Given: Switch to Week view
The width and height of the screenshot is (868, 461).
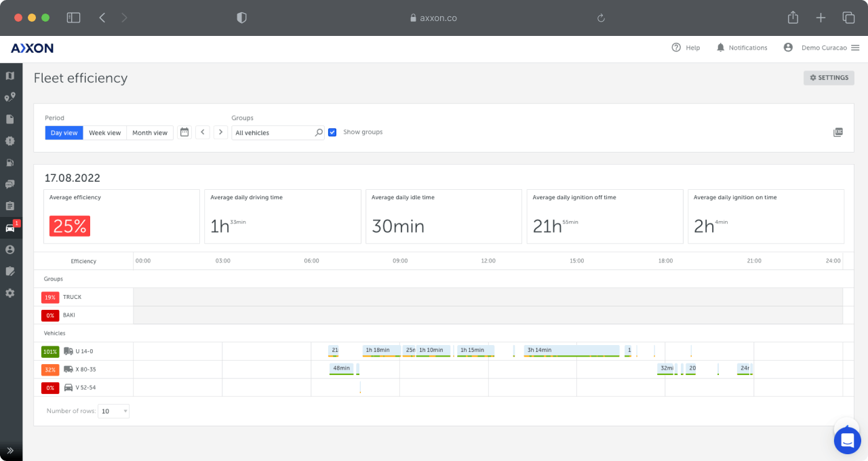Looking at the screenshot, I should tap(104, 133).
